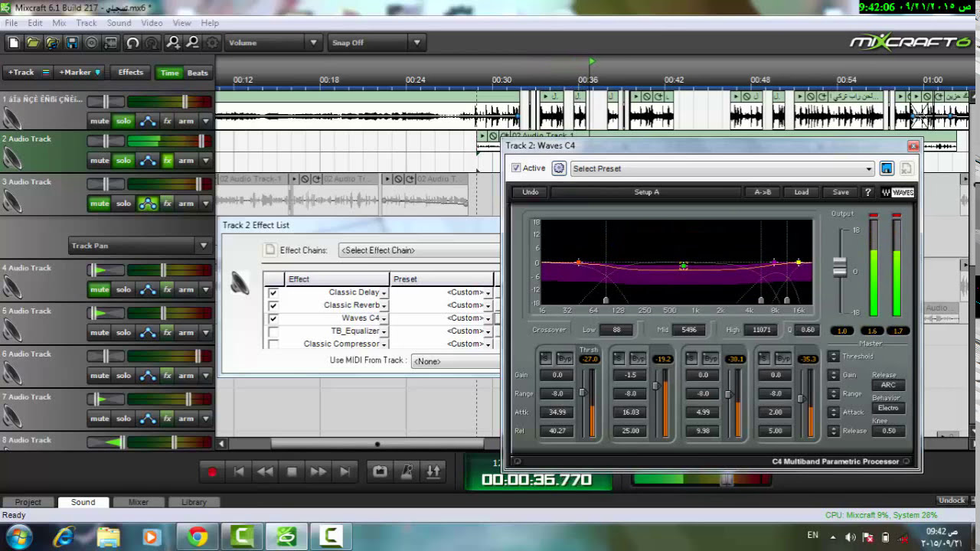Open Internet Explorer from the taskbar
This screenshot has height=551, width=980.
tap(64, 537)
